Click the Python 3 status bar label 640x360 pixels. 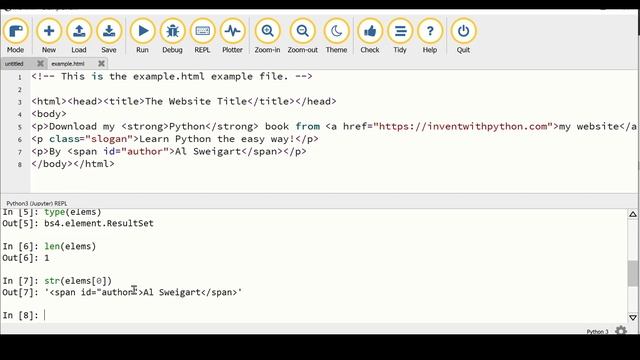pos(598,331)
